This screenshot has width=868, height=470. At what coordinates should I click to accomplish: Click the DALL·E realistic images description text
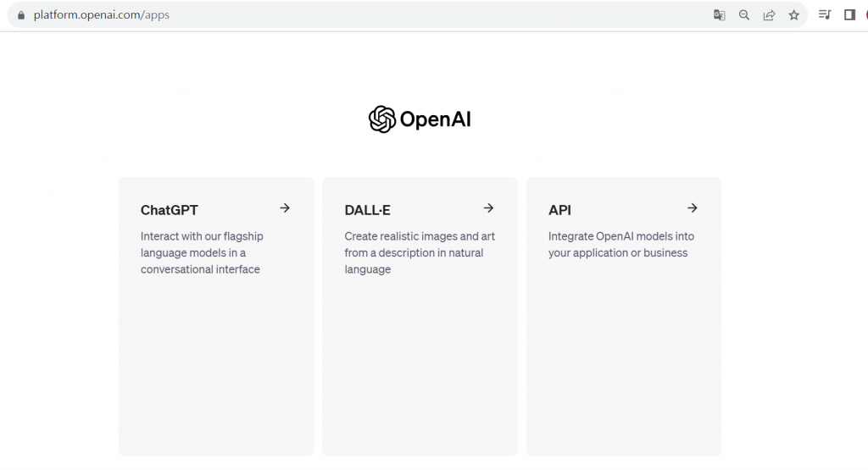(420, 252)
